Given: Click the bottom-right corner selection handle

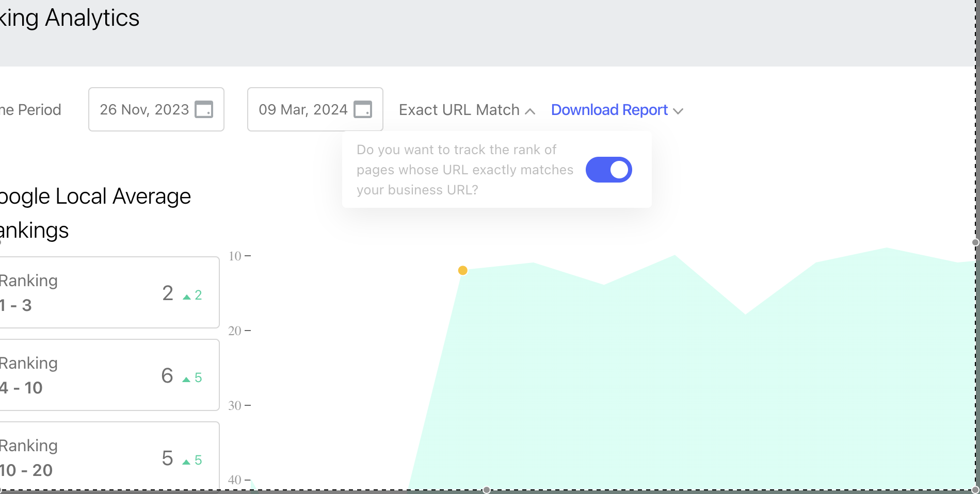Looking at the screenshot, I should [975, 490].
